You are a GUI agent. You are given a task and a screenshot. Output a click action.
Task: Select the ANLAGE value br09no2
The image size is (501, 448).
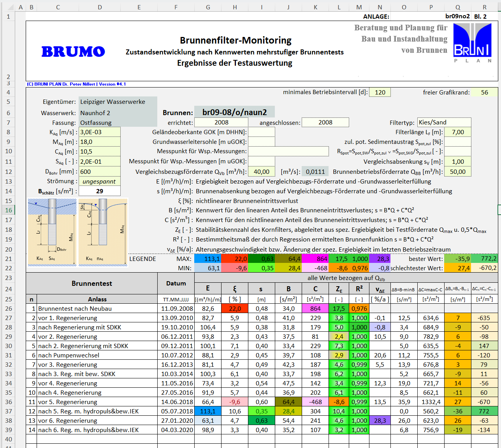[457, 16]
